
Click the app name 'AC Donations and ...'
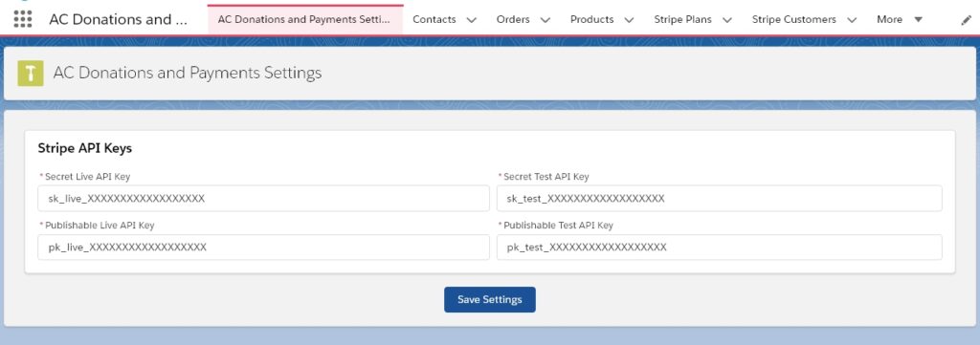(118, 19)
